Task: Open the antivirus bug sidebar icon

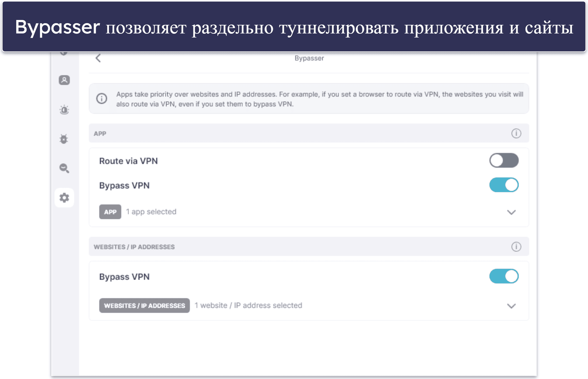Action: click(64, 139)
